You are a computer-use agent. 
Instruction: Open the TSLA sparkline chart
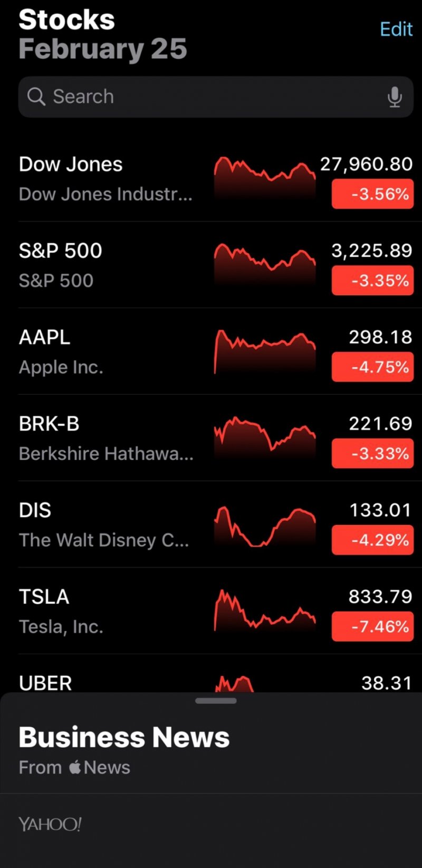click(264, 610)
